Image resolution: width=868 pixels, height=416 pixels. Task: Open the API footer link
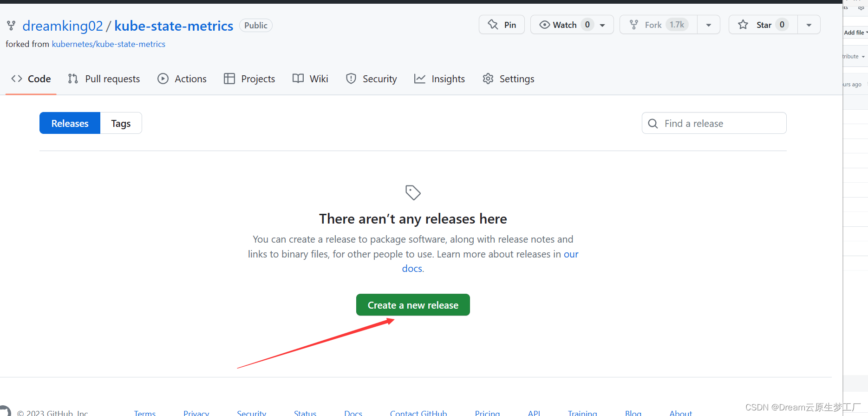[534, 413]
